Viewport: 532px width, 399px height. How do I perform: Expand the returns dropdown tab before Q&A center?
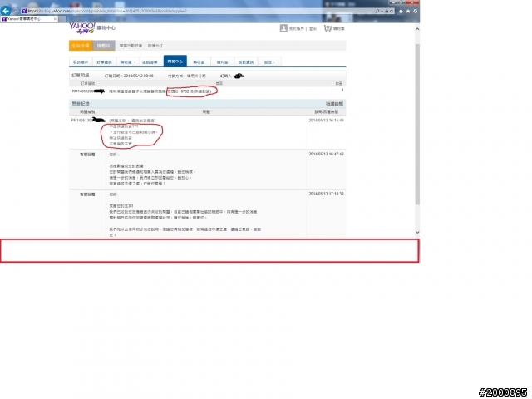151,62
